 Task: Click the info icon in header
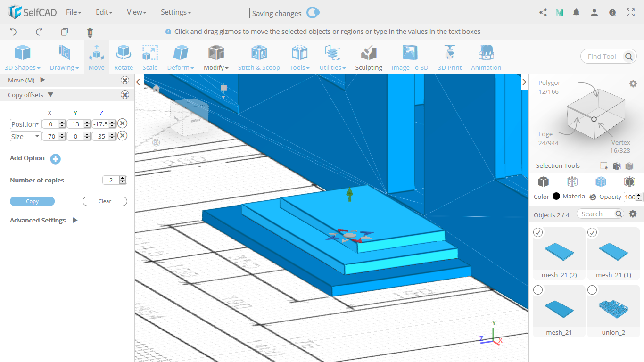[612, 13]
